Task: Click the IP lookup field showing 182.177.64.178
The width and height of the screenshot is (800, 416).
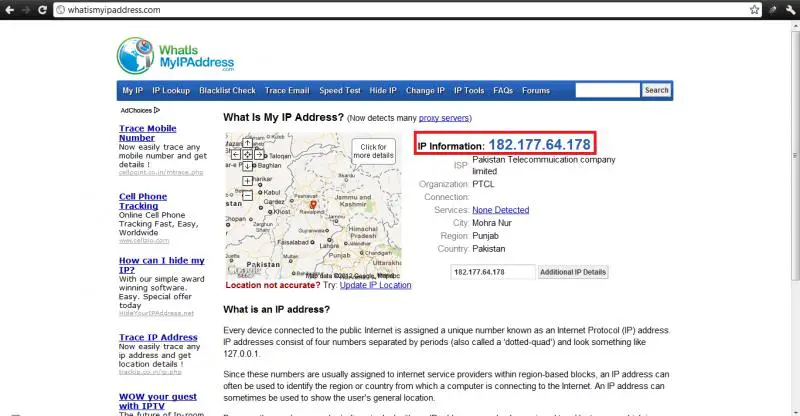Action: point(493,272)
